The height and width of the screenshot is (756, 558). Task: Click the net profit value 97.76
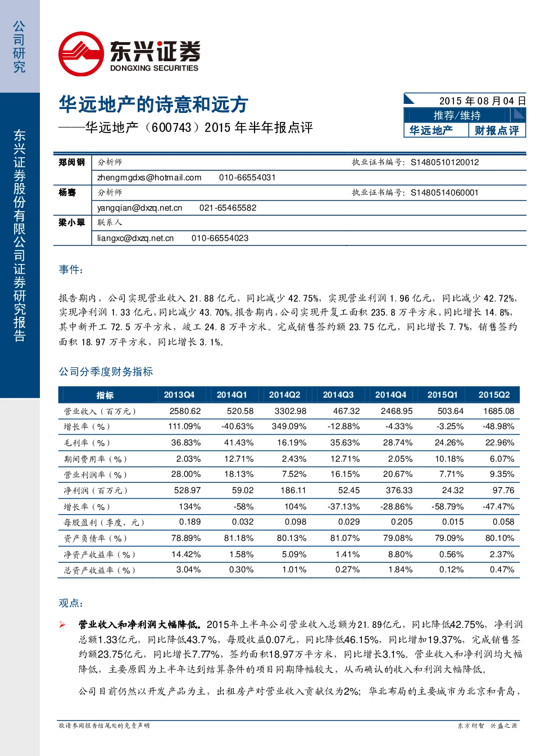(503, 490)
